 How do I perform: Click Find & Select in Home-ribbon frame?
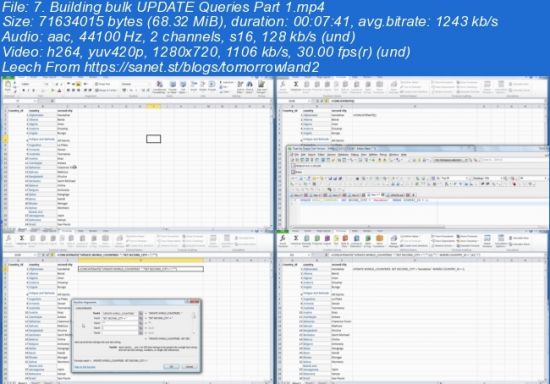coord(249,87)
